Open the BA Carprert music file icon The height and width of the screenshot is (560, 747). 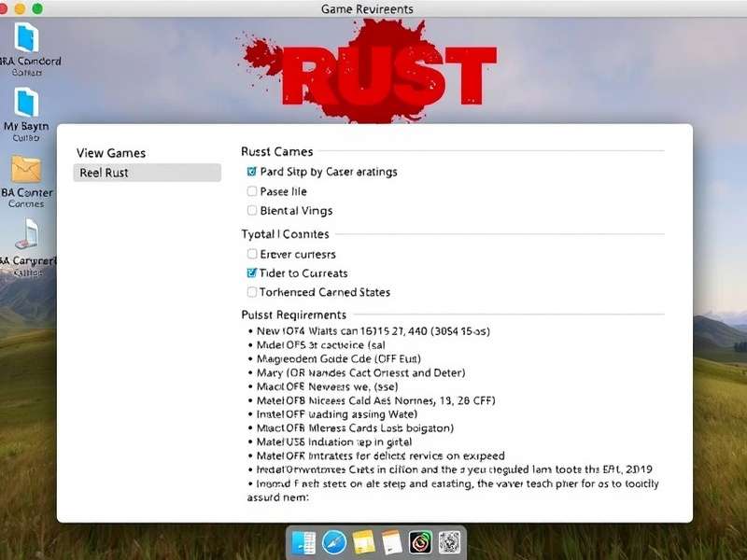tap(27, 234)
